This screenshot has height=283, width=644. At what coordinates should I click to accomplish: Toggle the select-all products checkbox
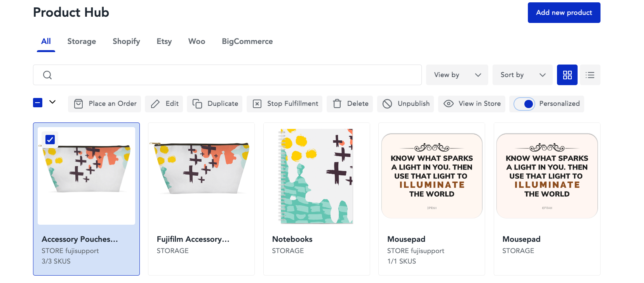click(38, 103)
